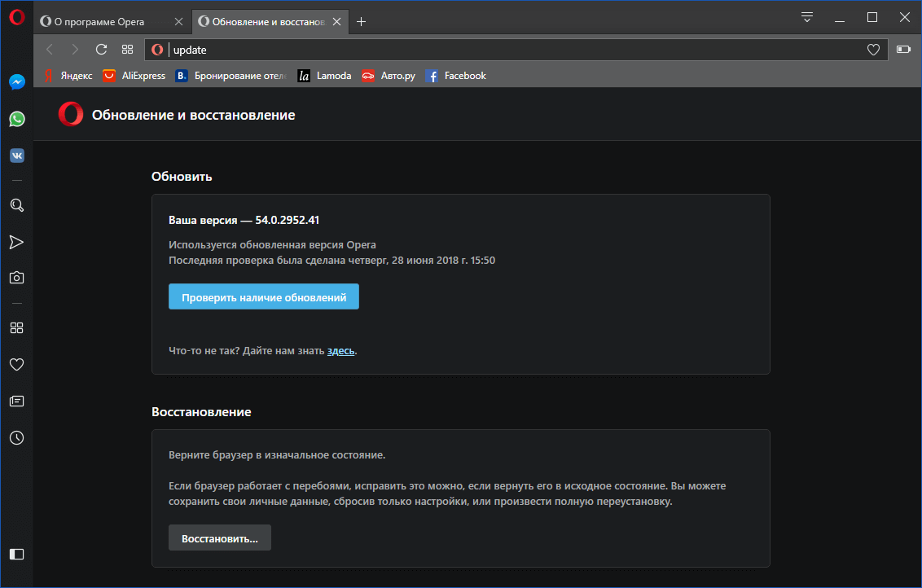Close the 'О программе Opera' tab
922x588 pixels.
click(x=178, y=22)
